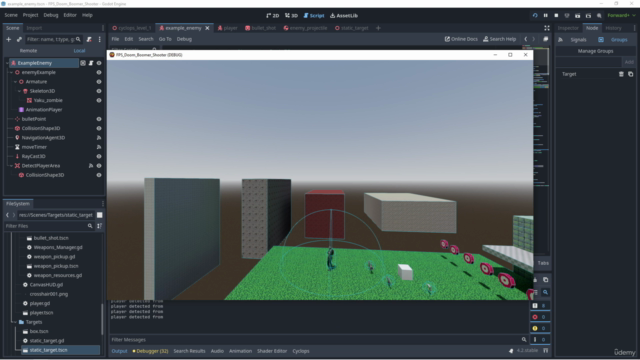Go to next script history
This screenshot has height=360, width=640.
click(533, 39)
